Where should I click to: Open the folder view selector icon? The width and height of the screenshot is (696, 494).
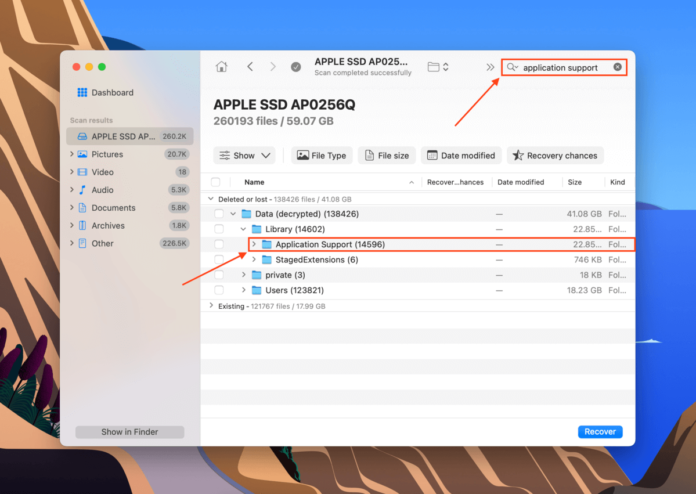point(437,67)
